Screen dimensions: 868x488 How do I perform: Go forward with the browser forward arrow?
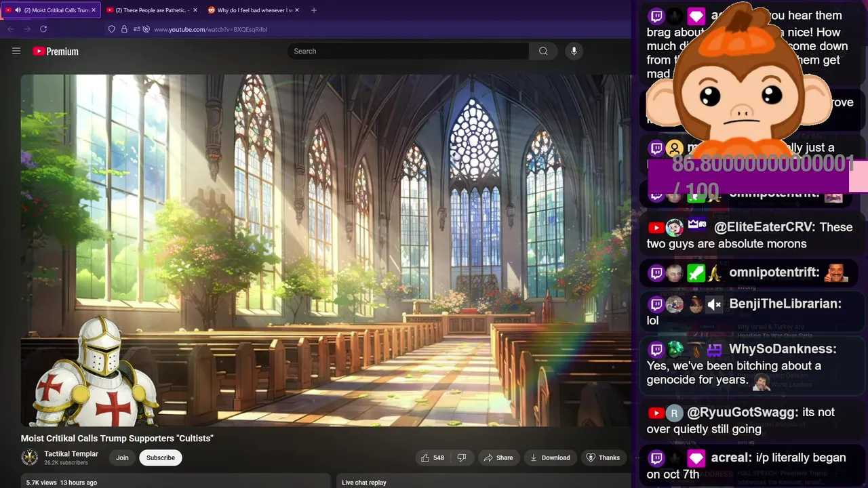click(x=27, y=29)
